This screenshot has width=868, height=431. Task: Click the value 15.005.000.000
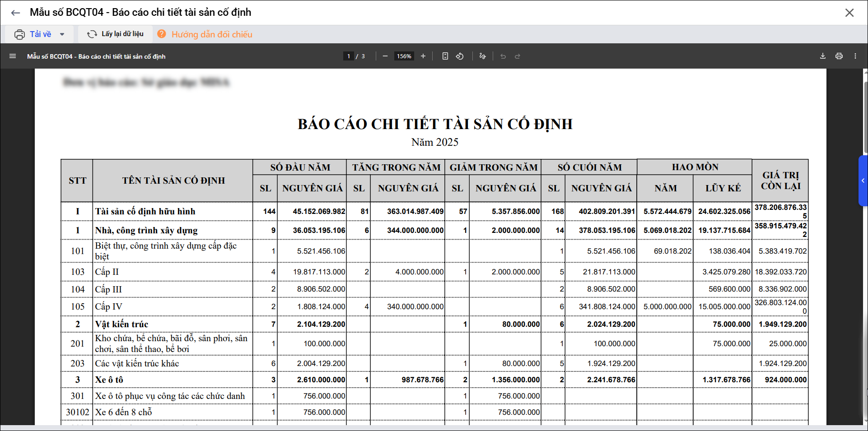click(724, 306)
